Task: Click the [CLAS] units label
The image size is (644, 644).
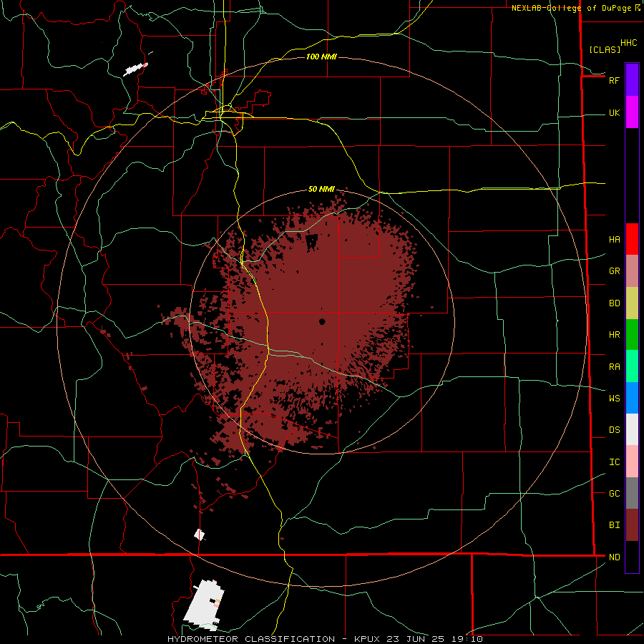Action: [605, 49]
